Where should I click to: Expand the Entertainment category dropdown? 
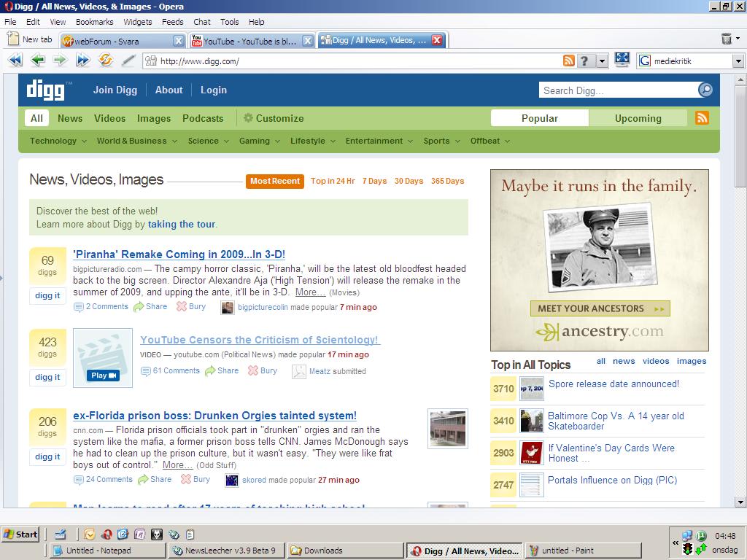coord(410,141)
